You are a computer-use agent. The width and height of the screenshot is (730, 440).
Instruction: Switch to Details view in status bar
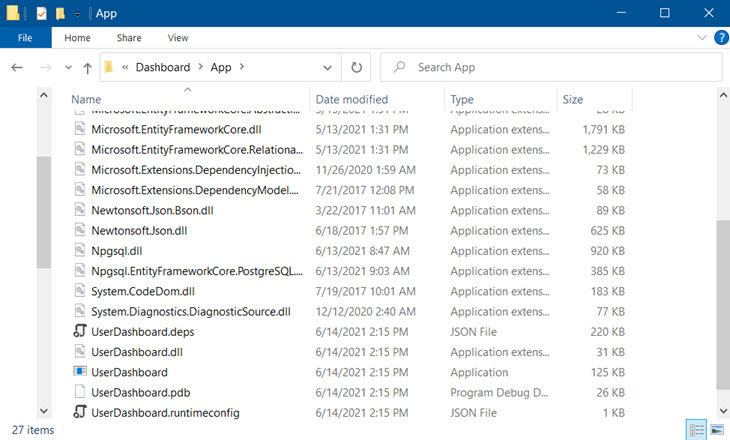[x=696, y=430]
